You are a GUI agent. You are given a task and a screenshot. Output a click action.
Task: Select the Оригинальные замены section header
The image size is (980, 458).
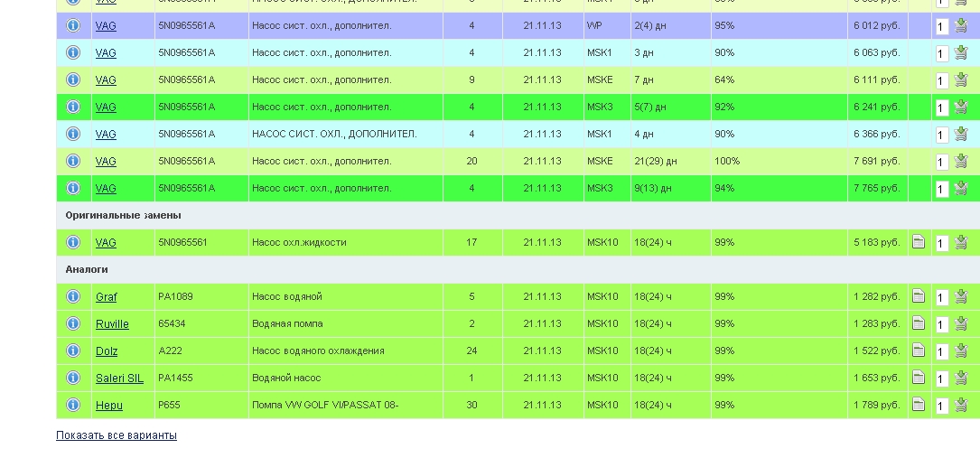point(123,215)
